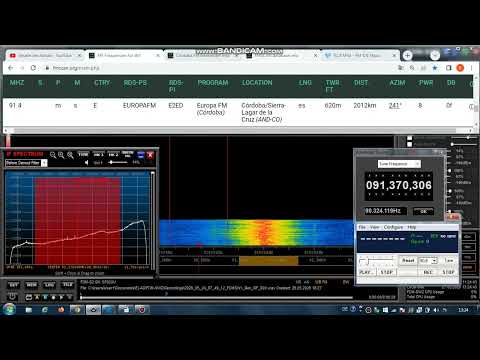Open the 241° azimuth link
This screenshot has width=480, height=360.
(395, 106)
